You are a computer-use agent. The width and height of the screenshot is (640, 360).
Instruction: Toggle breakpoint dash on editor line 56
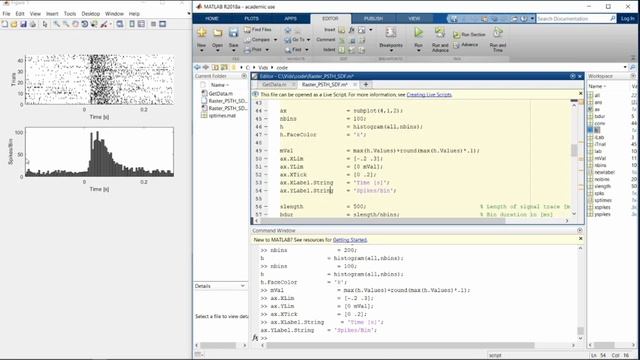point(266,207)
